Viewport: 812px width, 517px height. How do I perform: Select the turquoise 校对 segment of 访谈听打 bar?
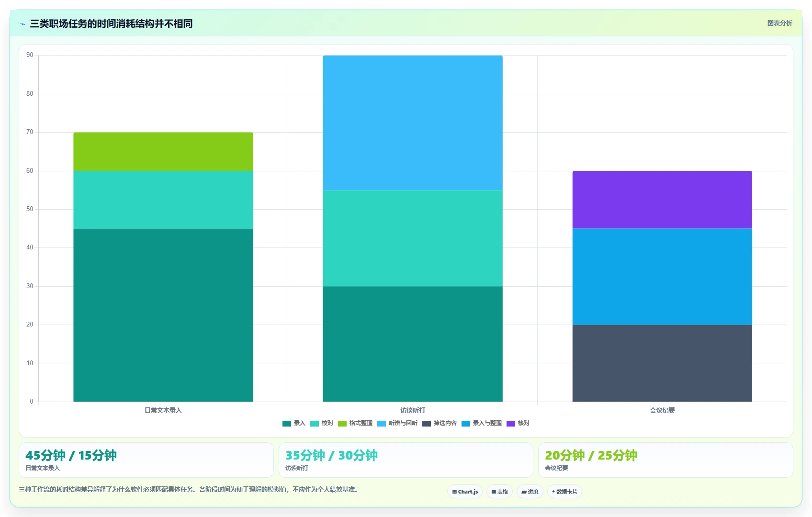point(413,238)
